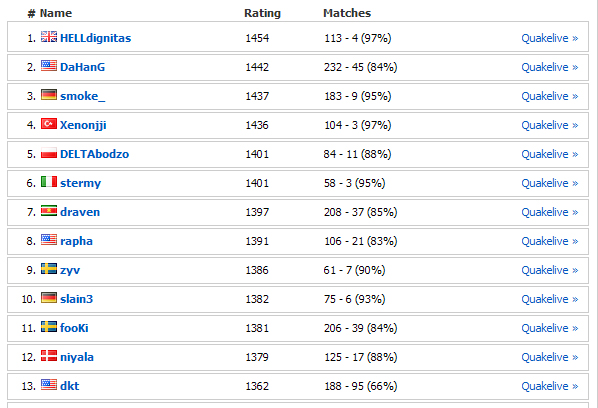Open Quakelive link in stermy row
The width and height of the screenshot is (598, 408).
click(550, 183)
